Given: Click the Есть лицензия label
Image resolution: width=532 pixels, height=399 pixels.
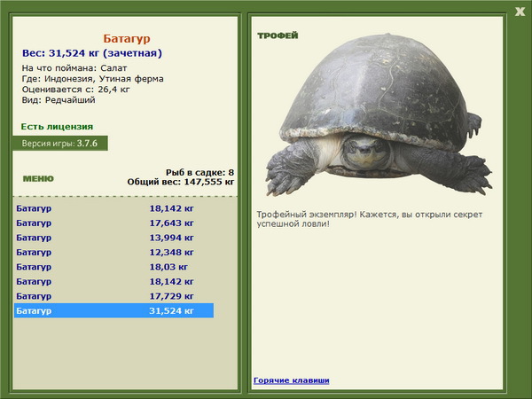Looking at the screenshot, I should pyautogui.click(x=57, y=127).
